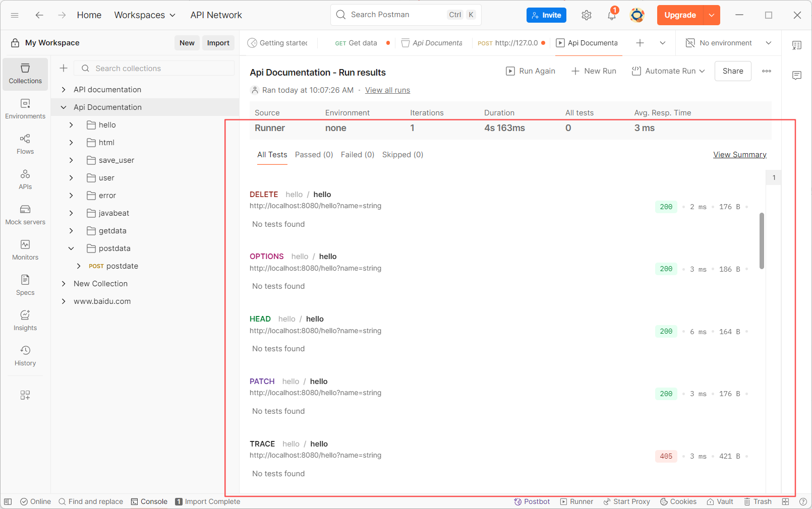This screenshot has width=812, height=509.
Task: Expand the New Collection item
Action: tap(64, 284)
